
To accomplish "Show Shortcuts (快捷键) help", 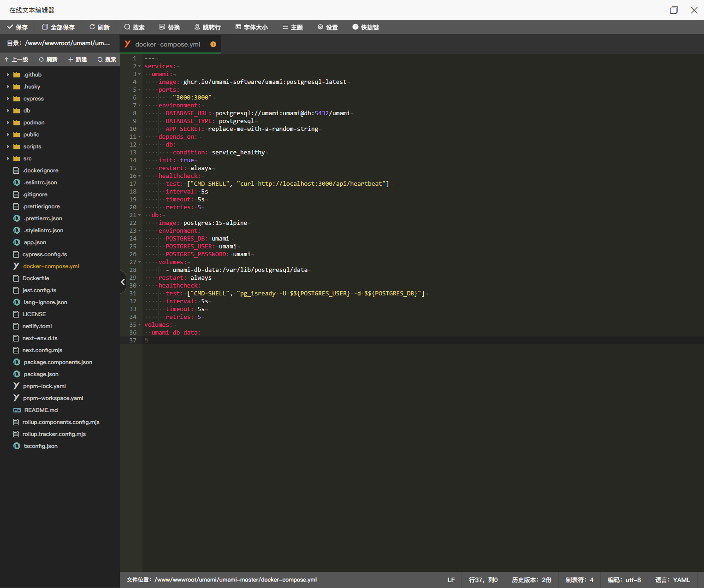I will pos(366,27).
